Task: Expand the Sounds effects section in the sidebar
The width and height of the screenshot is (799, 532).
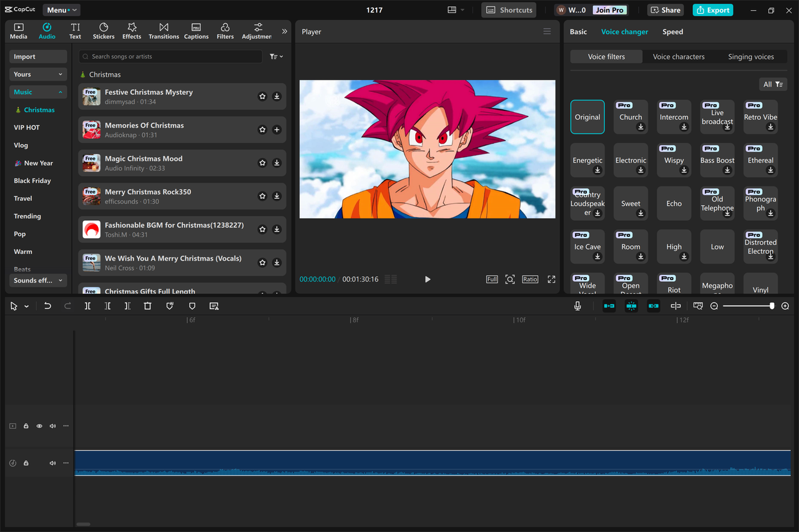Action: 38,280
